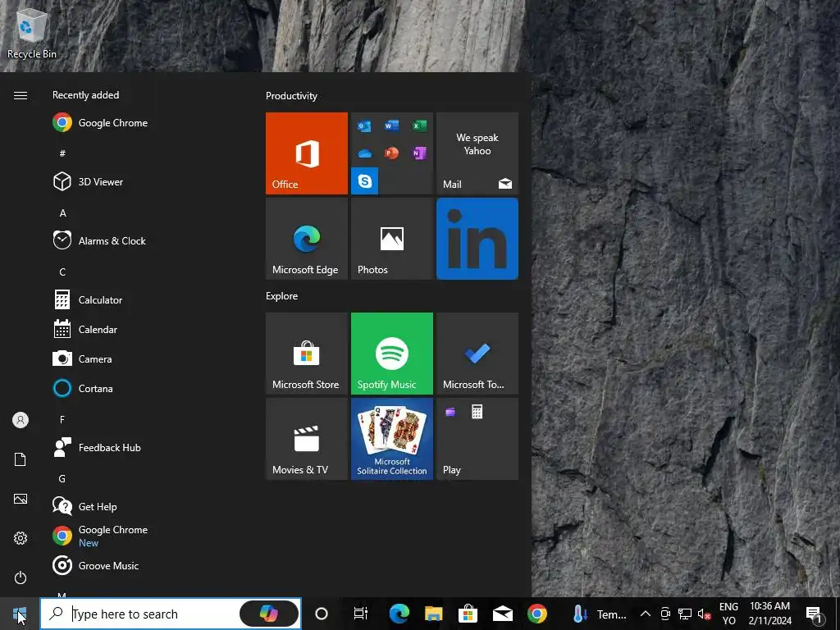Open Cortana circle on the taskbar
Viewport: 840px width, 630px height.
(x=322, y=614)
